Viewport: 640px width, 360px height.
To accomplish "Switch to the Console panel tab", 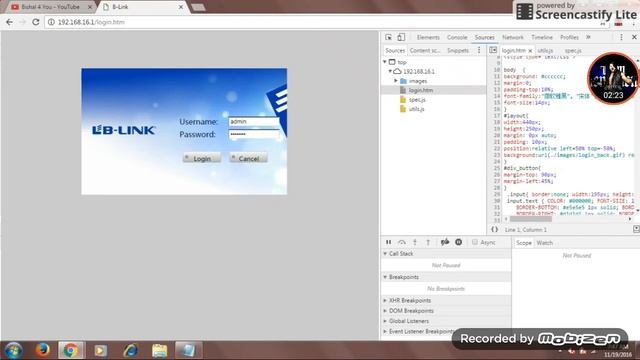I will [x=457, y=37].
